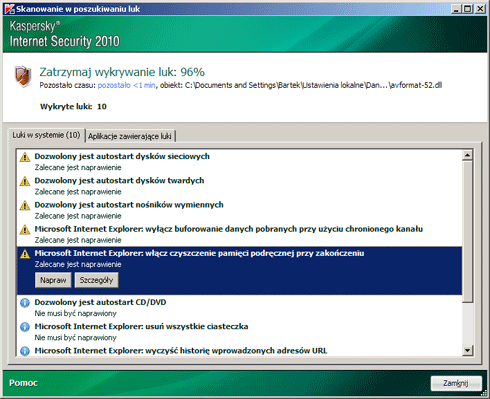
Task: Click info icon for wyczyść historię adresów URL
Action: point(25,351)
